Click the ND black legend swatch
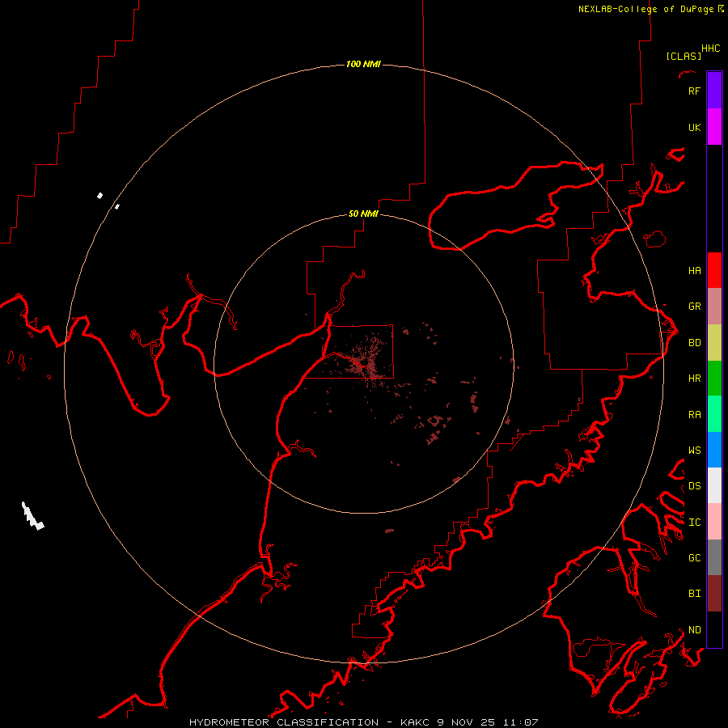 [714, 629]
